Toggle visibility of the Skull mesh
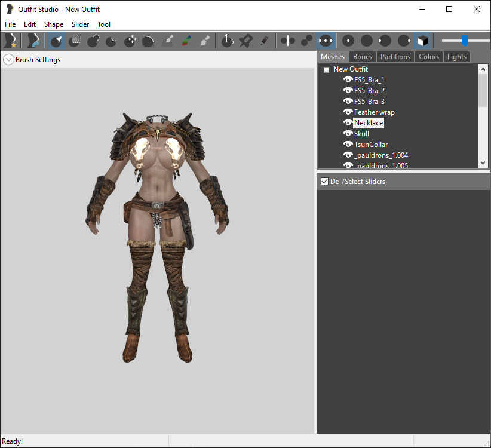Screen dimensions: 491x448 pos(348,134)
